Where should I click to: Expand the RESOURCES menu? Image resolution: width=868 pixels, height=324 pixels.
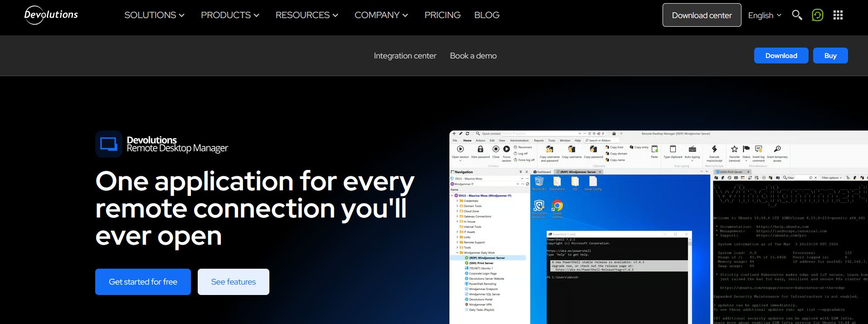(307, 15)
